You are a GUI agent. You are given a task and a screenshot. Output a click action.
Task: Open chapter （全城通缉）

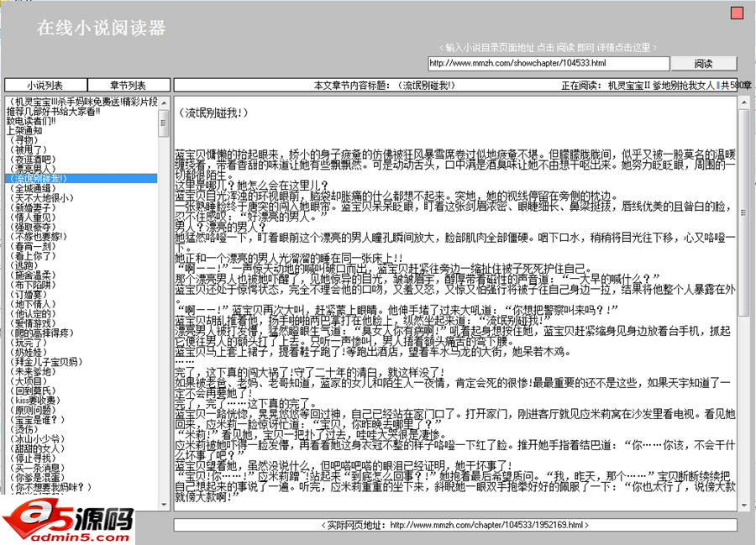(32, 188)
